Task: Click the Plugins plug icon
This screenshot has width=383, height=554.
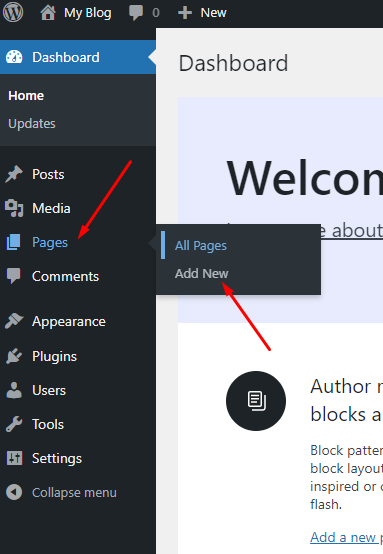Action: (14, 356)
